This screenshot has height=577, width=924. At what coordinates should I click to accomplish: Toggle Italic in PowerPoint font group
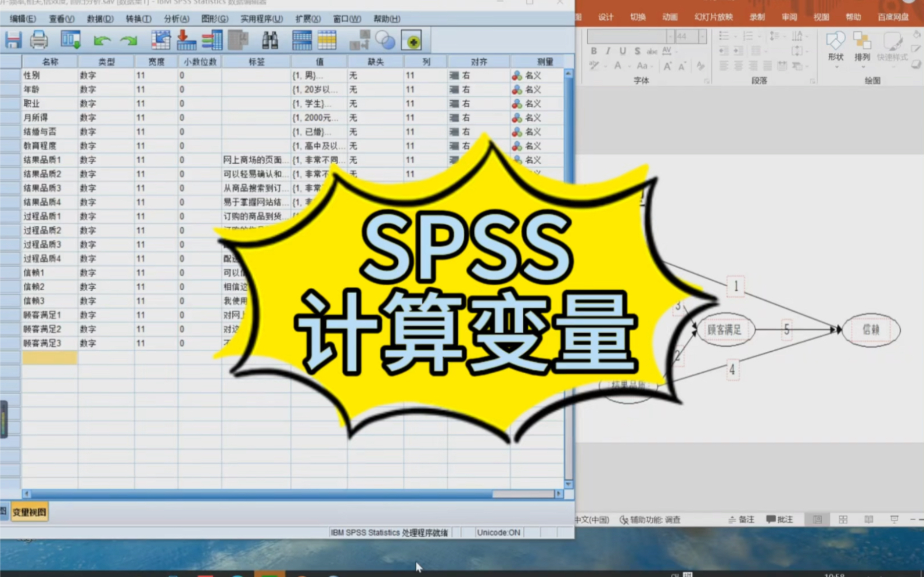click(608, 51)
